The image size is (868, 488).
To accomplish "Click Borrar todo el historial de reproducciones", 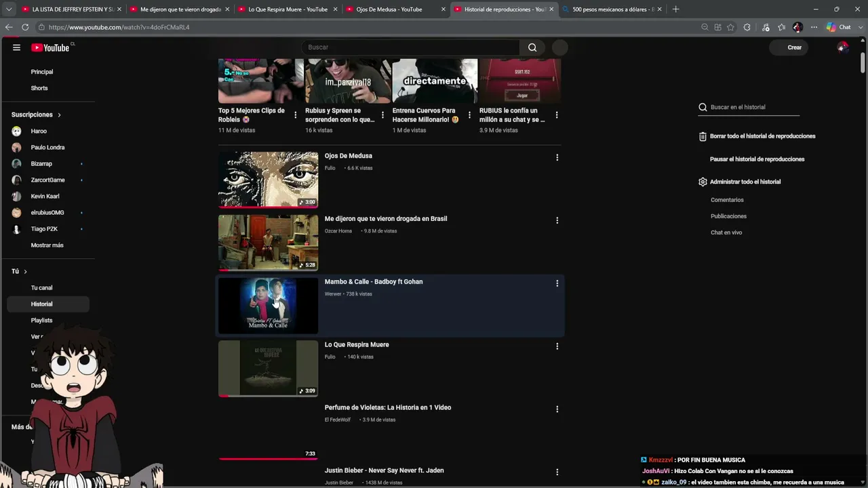I will click(x=763, y=136).
